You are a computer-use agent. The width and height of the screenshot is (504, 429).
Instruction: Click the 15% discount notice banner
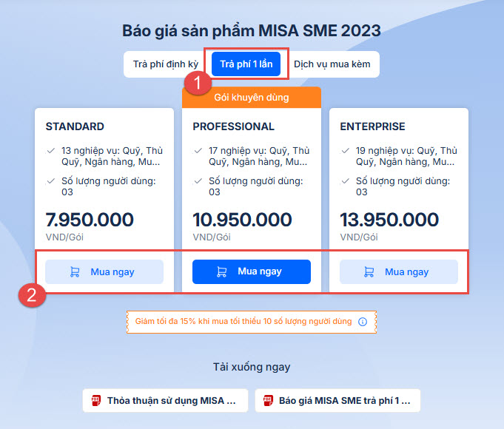point(244,322)
